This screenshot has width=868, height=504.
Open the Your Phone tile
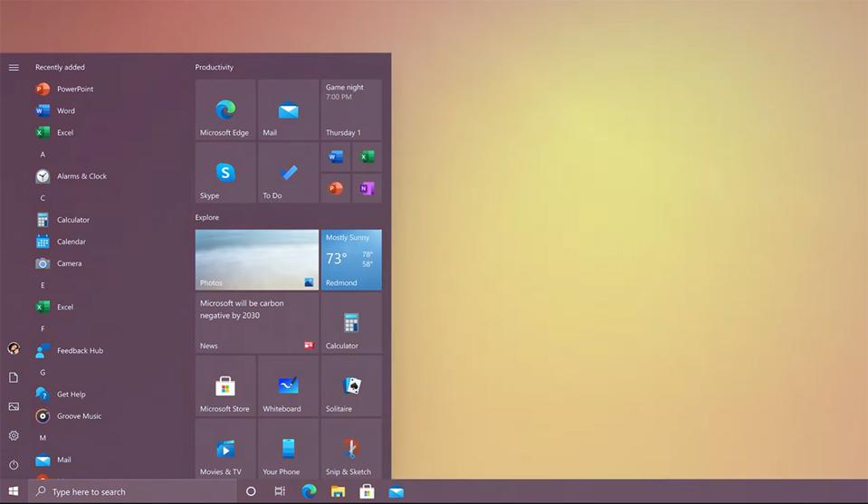[288, 449]
